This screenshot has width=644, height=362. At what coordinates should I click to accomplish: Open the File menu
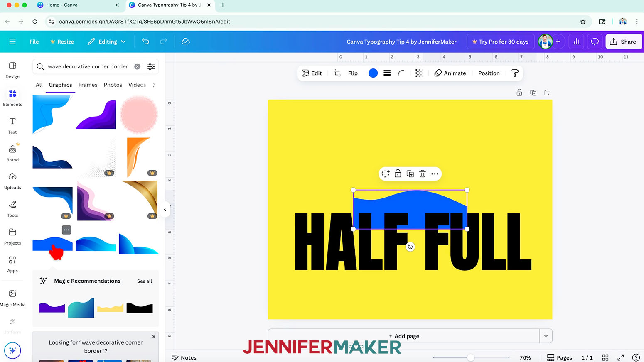click(34, 42)
